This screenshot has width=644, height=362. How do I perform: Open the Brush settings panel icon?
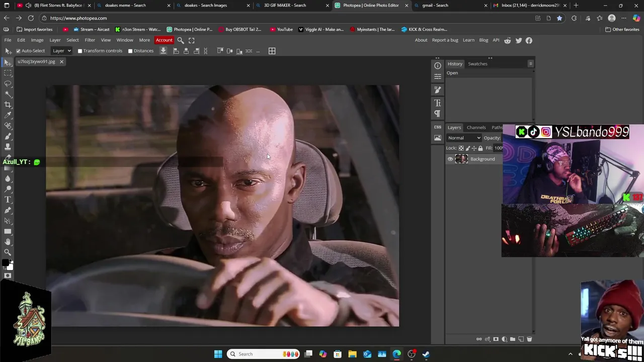[438, 89]
